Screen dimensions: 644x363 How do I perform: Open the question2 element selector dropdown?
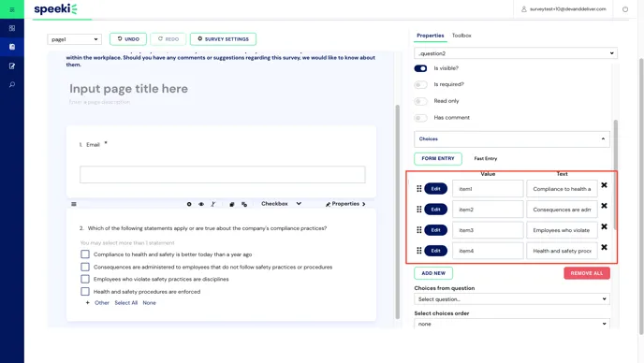point(516,53)
